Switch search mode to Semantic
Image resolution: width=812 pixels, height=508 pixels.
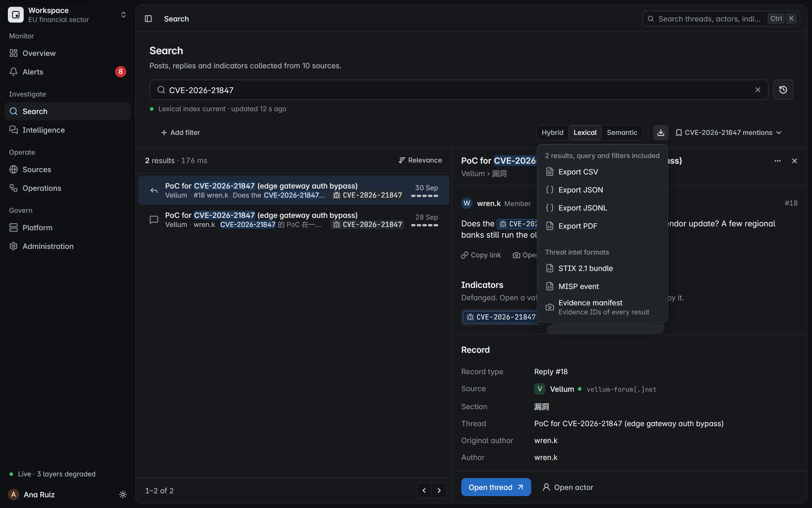point(622,133)
